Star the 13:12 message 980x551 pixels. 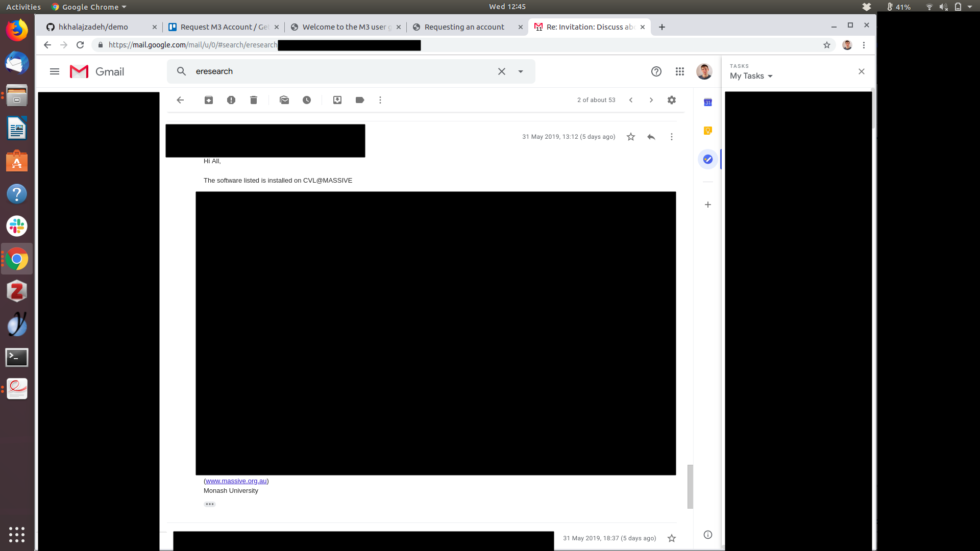(631, 137)
